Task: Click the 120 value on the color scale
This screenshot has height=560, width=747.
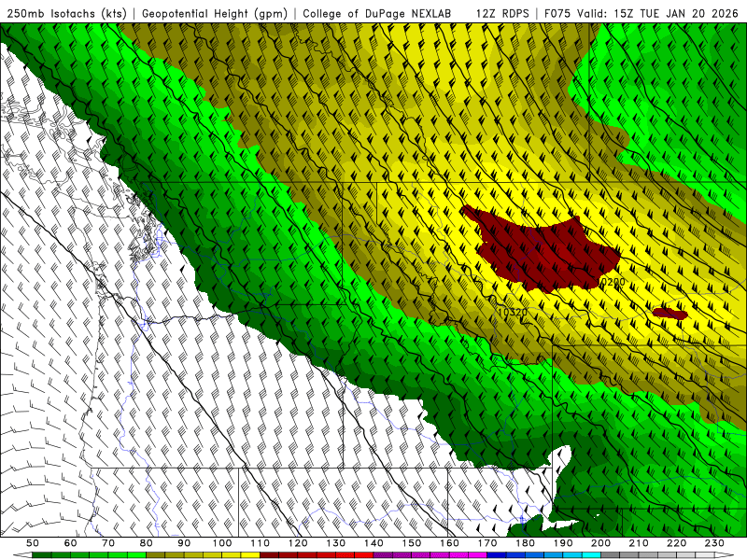Action: point(298,543)
